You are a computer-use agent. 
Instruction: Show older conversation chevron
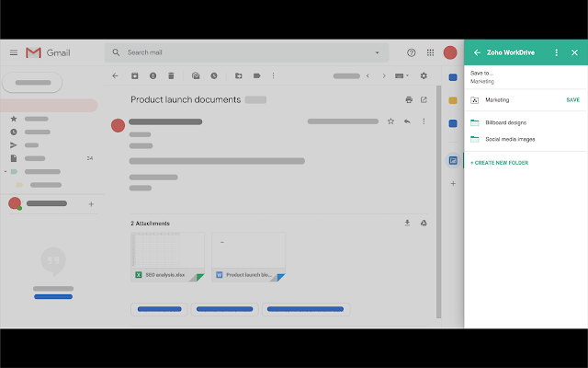coord(384,75)
